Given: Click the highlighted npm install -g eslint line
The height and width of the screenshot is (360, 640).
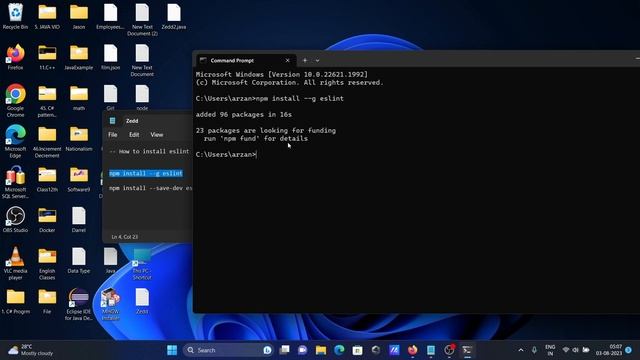Looking at the screenshot, I should [x=146, y=173].
